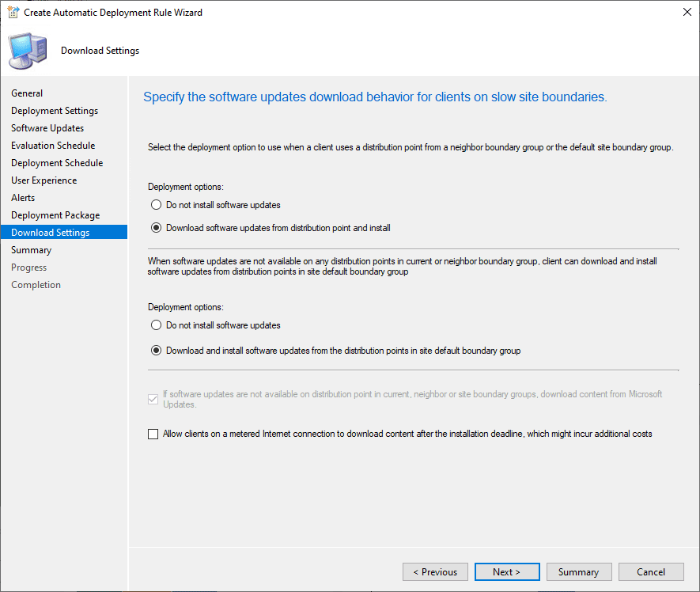Go to the General wizard page
Viewport: 700px width, 592px height.
(x=27, y=93)
